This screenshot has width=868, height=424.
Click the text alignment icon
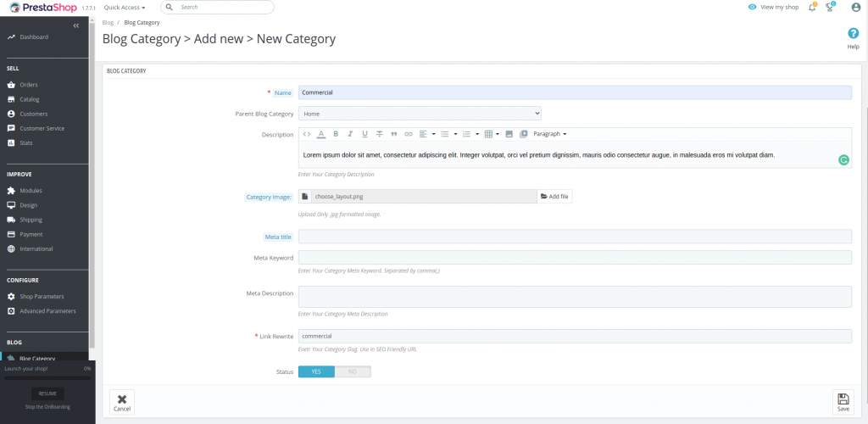click(x=424, y=134)
